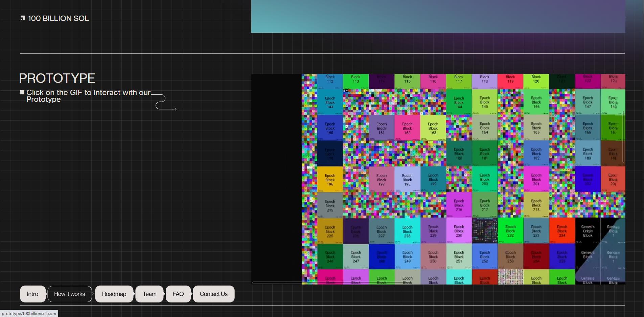Click the Epoch Block 230 tile

click(459, 231)
